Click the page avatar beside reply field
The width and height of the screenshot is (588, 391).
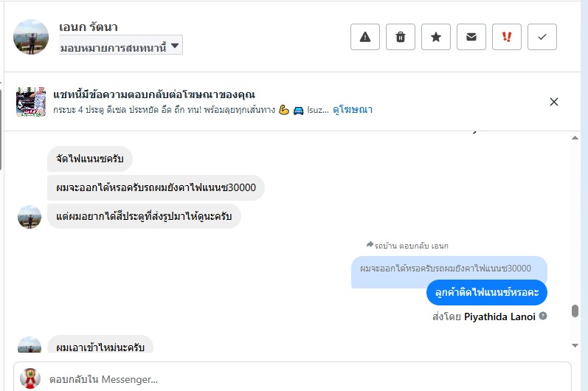(x=30, y=378)
